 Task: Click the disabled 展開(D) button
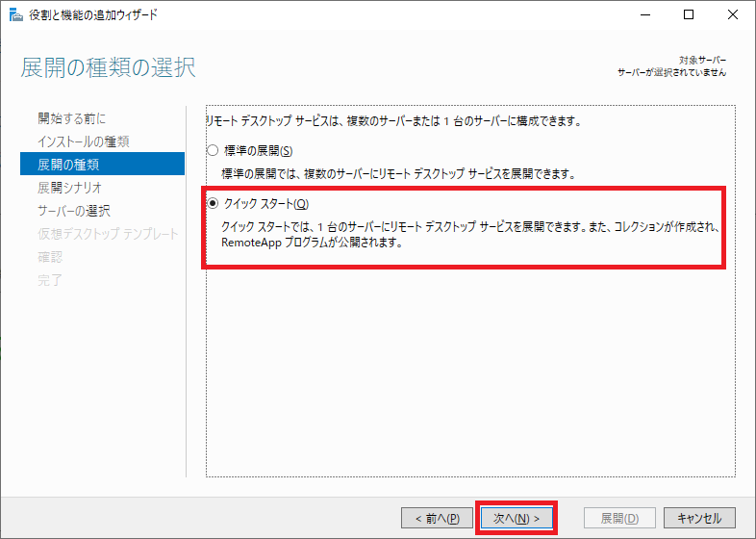[x=619, y=518]
